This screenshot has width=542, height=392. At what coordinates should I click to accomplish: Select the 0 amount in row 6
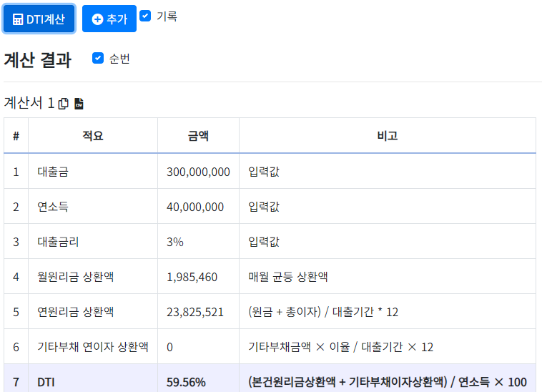pos(169,347)
